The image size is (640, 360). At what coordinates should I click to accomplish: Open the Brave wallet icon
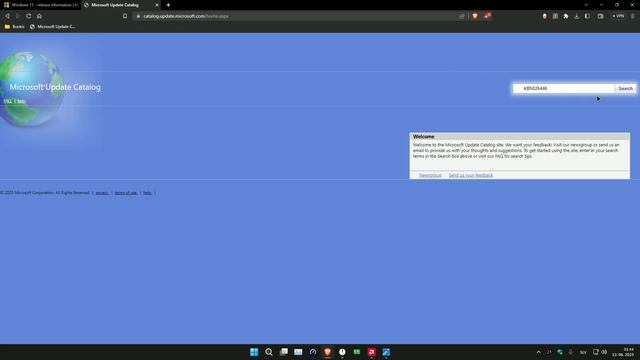pyautogui.click(x=600, y=16)
